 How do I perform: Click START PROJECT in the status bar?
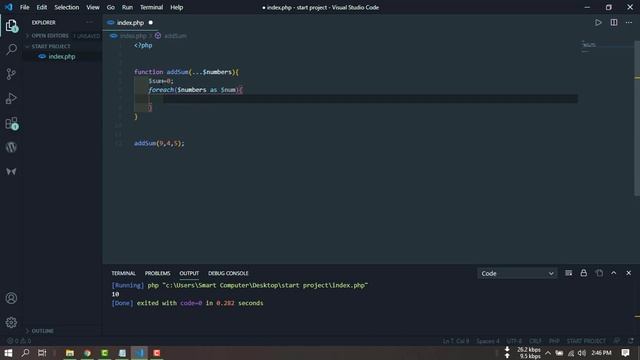(x=586, y=341)
